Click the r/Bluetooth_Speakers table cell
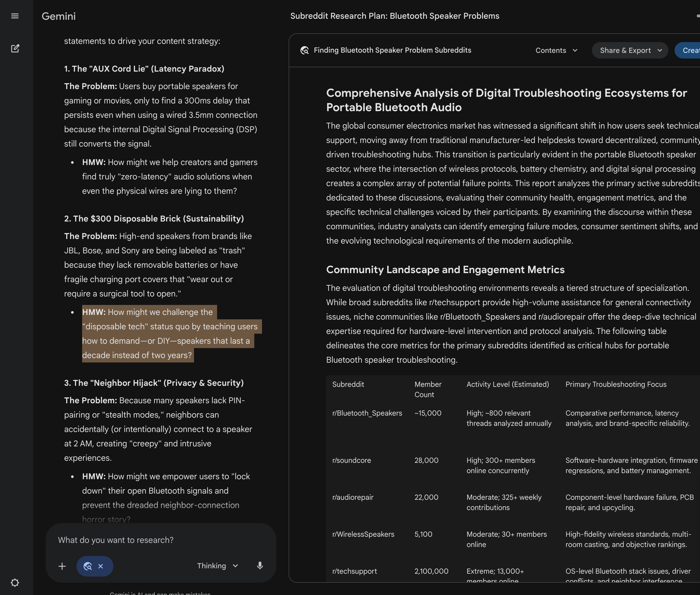This screenshot has width=700, height=595. point(367,413)
